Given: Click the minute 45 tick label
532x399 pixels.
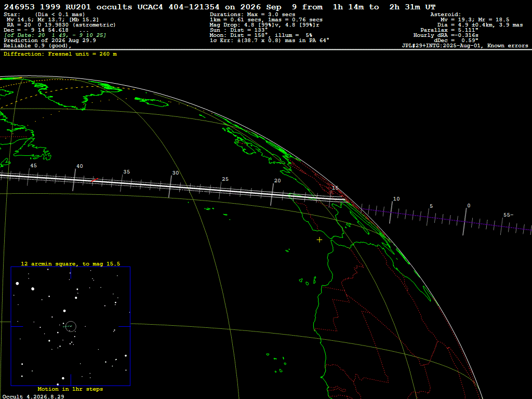Looking at the screenshot, I should click(33, 166).
